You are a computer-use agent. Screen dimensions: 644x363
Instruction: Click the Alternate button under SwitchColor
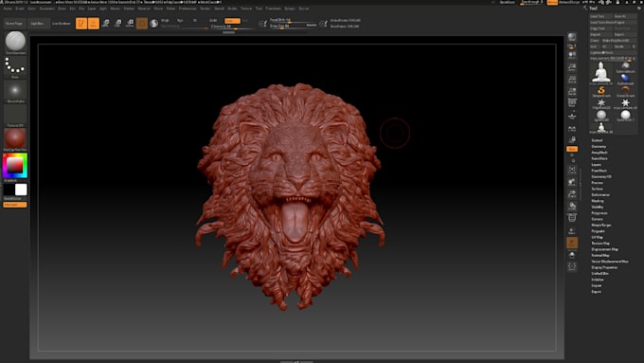(x=15, y=205)
